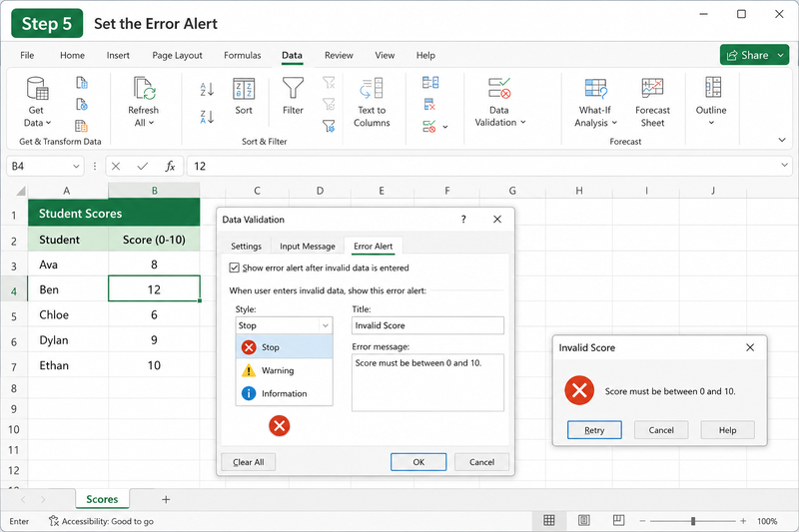Viewport: 799px width, 532px height.
Task: Click Forecast Sheet
Action: 652,102
